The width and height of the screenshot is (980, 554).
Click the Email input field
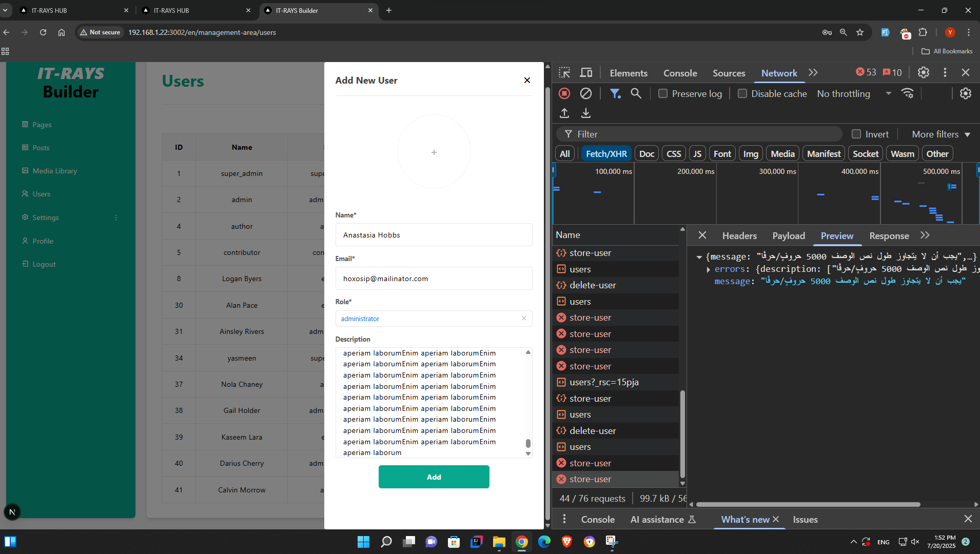(x=434, y=279)
